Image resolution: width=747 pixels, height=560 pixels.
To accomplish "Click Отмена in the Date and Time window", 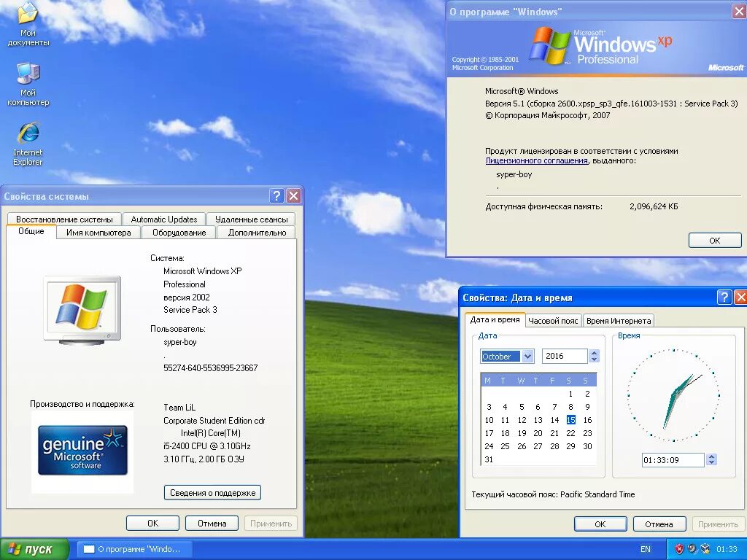I will tap(659, 524).
